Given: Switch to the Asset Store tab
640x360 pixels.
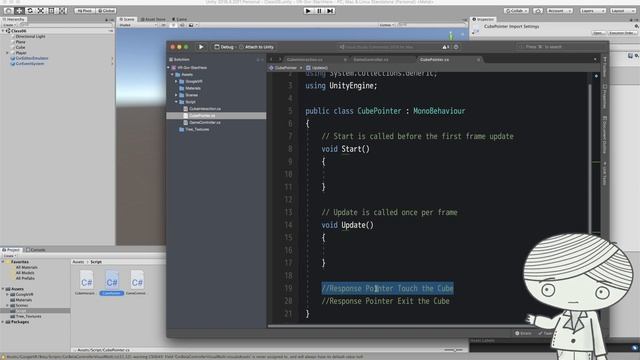Looking at the screenshot, I should tap(153, 19).
